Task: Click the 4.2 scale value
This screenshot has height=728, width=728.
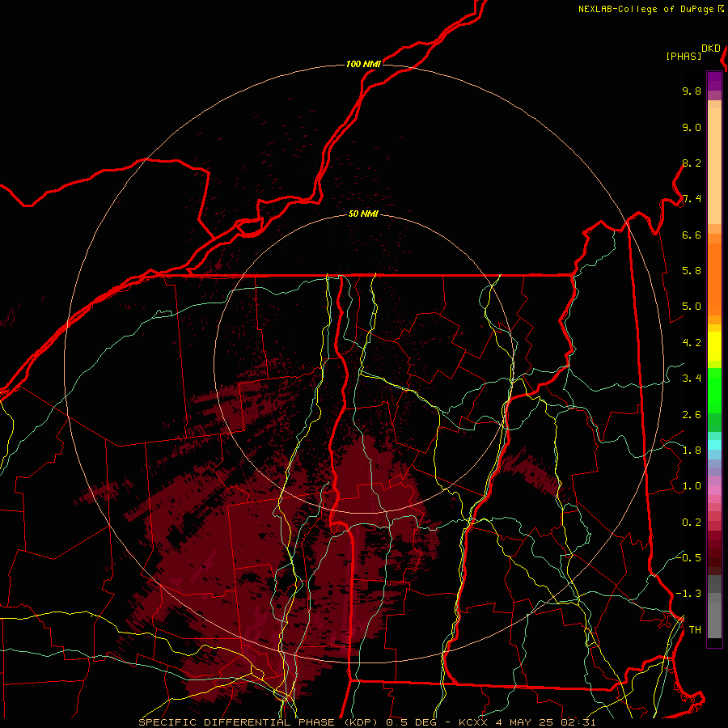Action: (692, 343)
